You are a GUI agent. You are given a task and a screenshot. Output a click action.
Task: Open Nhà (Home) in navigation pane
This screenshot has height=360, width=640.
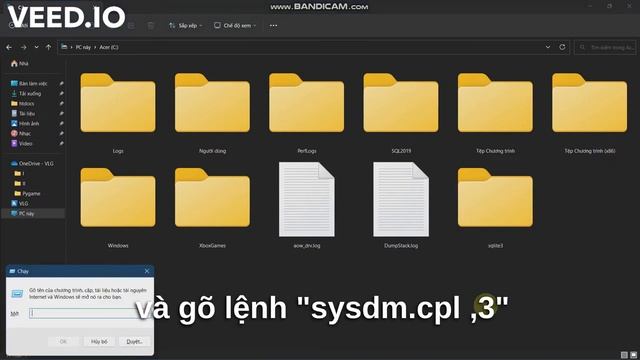click(20, 64)
